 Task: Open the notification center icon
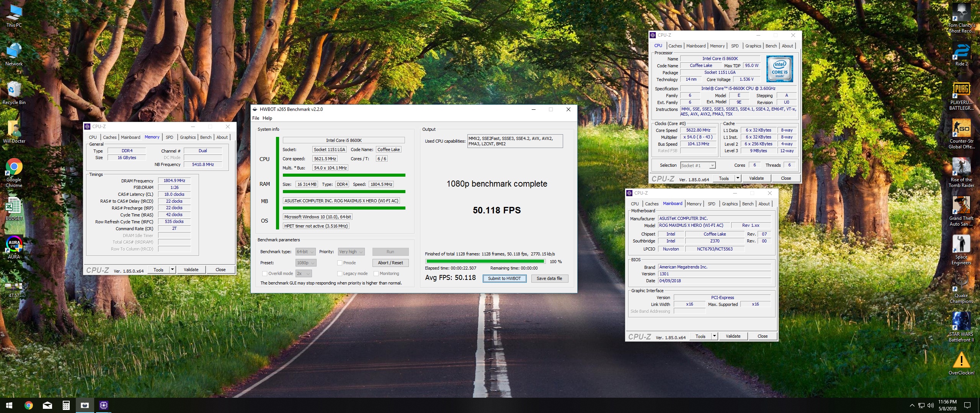coord(967,405)
